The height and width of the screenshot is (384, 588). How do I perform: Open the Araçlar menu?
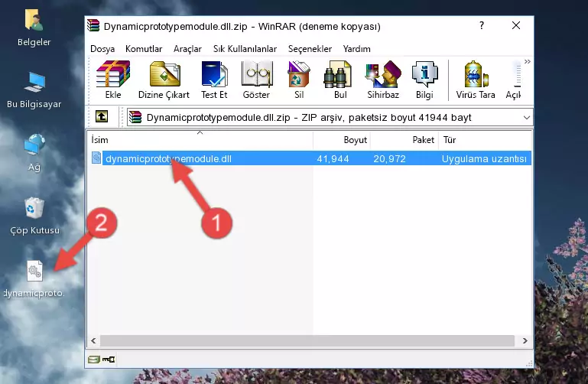pos(187,49)
